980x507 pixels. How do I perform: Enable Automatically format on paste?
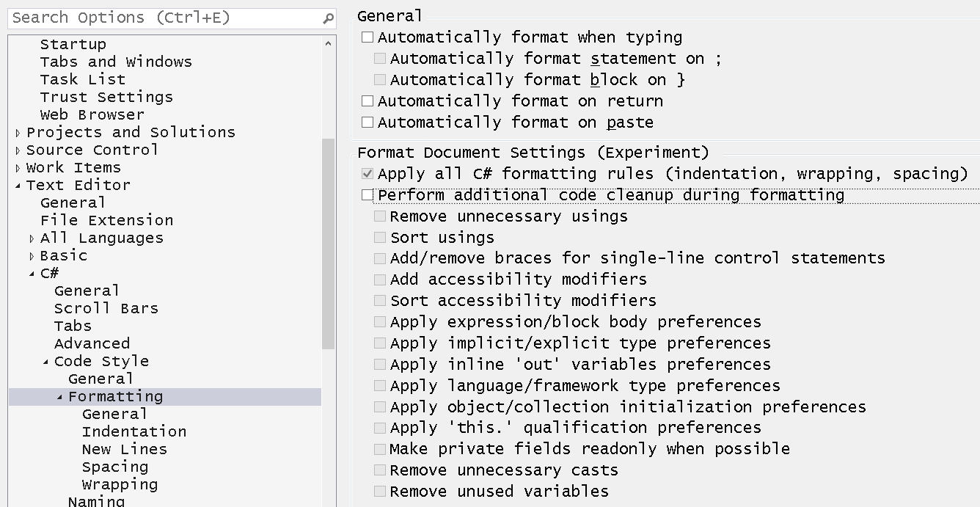point(367,122)
